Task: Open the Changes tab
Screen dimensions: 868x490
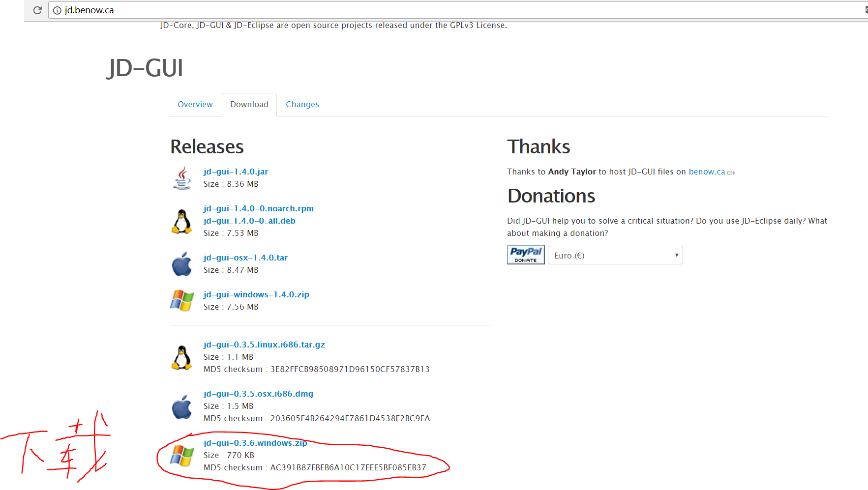Action: pos(302,105)
